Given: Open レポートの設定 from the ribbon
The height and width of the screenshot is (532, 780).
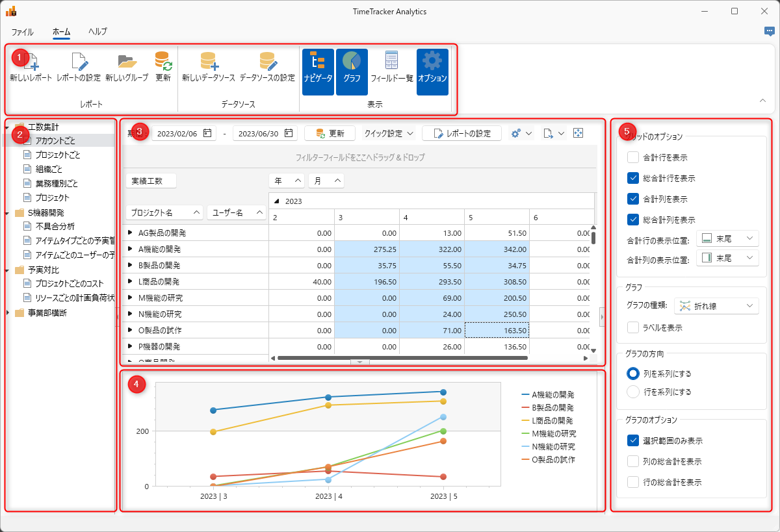Looking at the screenshot, I should pyautogui.click(x=79, y=62).
